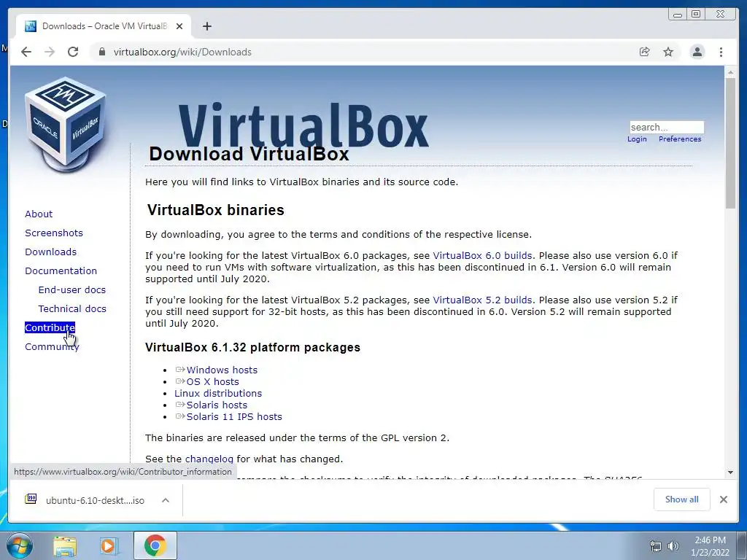Open the volume speaker tray icon
Viewport: 747px width, 560px height.
click(673, 546)
